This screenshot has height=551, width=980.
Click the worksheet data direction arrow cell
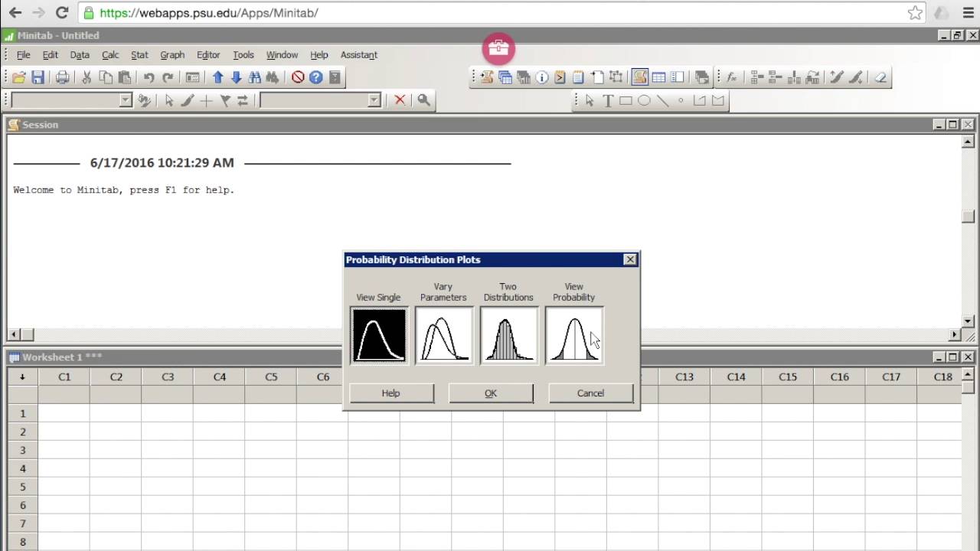pyautogui.click(x=22, y=377)
